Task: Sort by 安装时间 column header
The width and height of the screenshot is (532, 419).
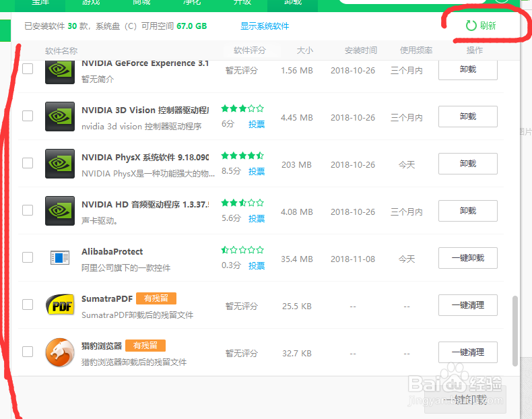Action: coord(361,51)
